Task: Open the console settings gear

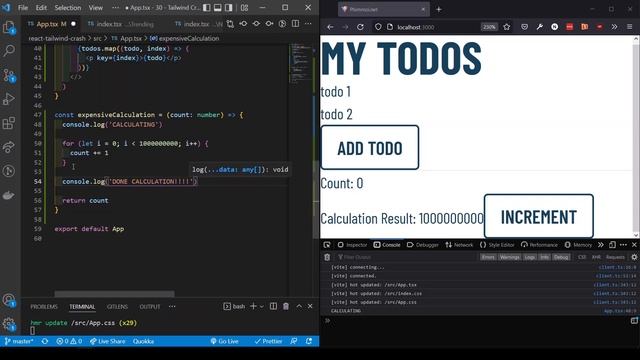Action: (634, 257)
